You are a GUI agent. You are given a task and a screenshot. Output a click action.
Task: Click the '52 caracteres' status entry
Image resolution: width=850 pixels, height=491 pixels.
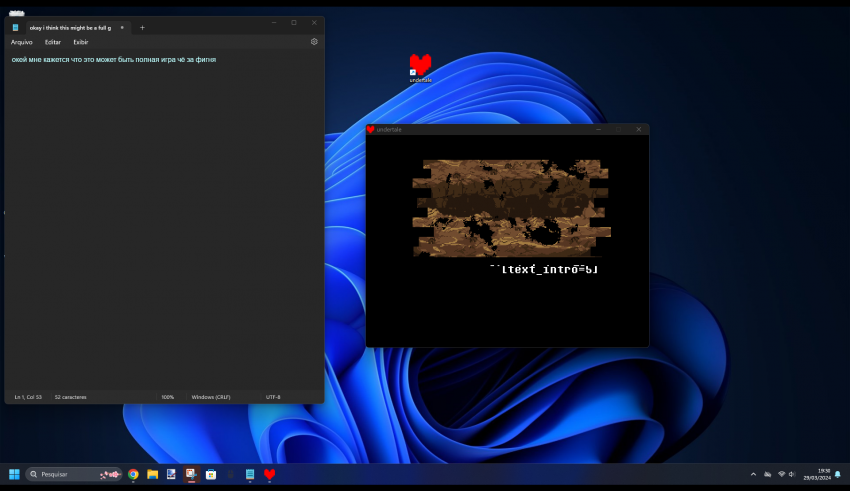pyautogui.click(x=70, y=397)
